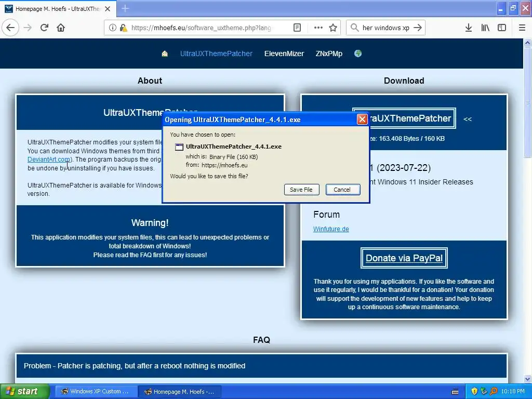
Task: Click the search magnifier icon
Action: 354,28
